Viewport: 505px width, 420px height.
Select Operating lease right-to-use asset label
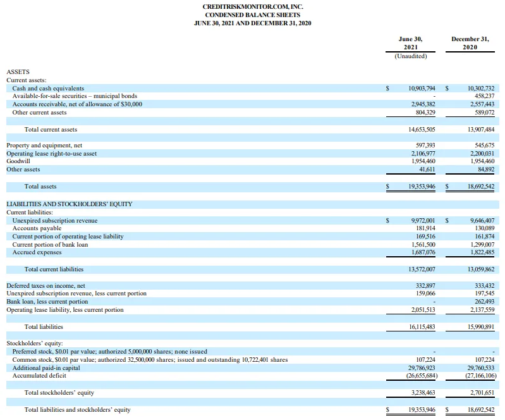[x=52, y=154]
